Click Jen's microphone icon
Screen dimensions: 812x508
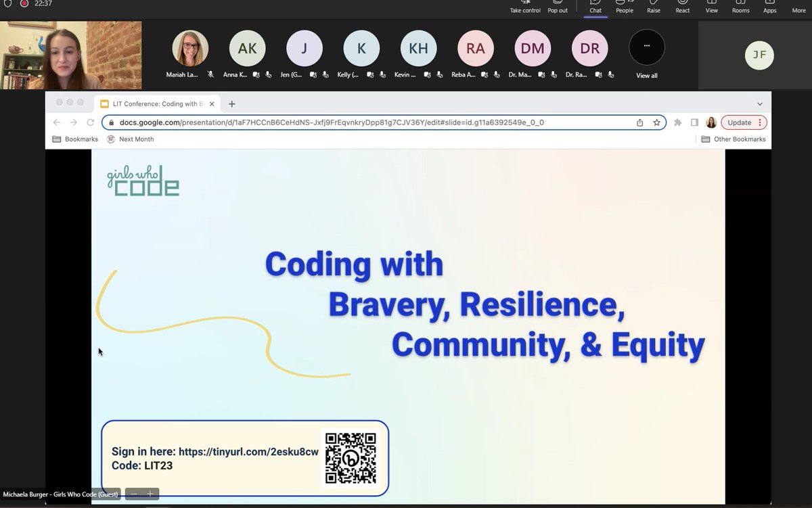pos(325,75)
